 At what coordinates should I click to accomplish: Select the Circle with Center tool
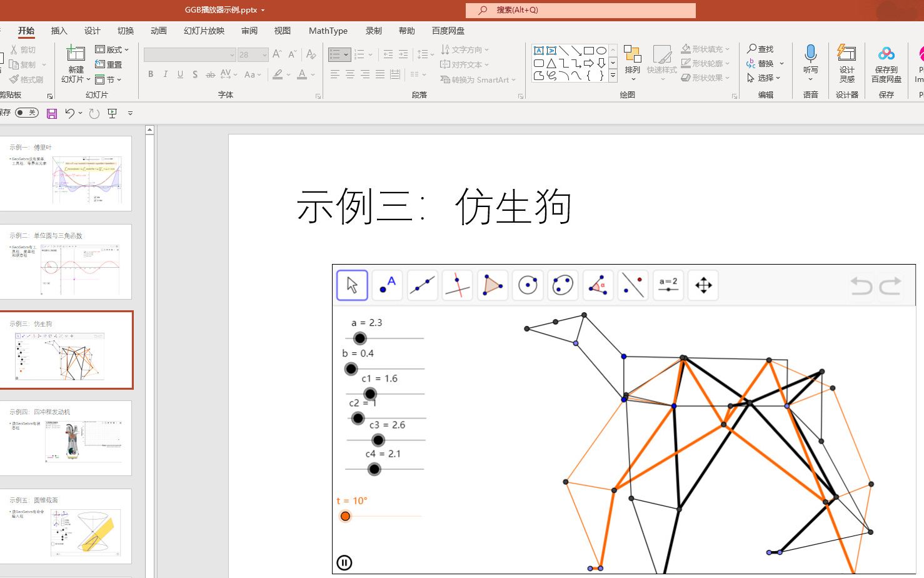[x=528, y=285]
